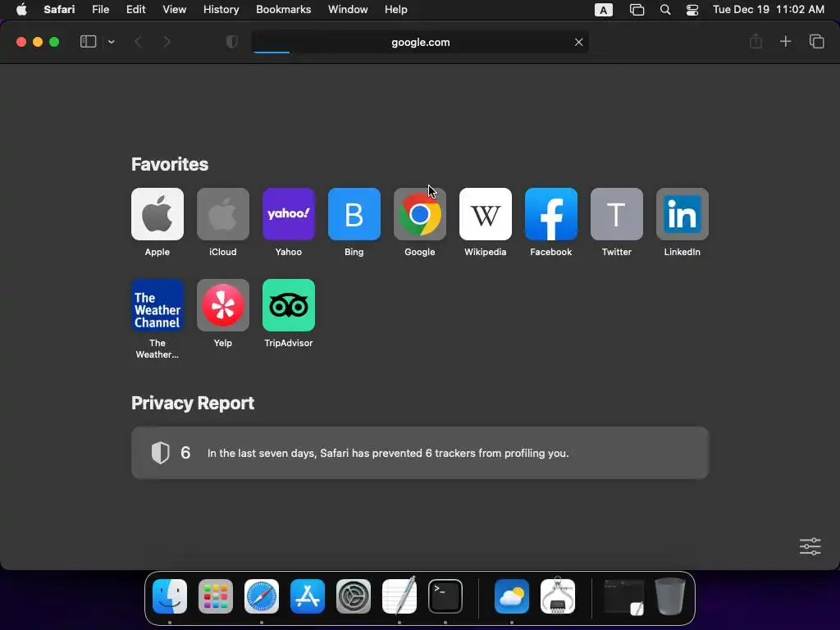Open a new tab

pos(785,41)
